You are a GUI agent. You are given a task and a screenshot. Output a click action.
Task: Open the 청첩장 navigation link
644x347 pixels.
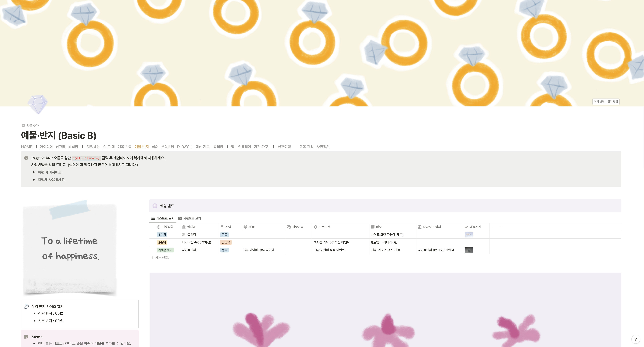[x=73, y=147]
